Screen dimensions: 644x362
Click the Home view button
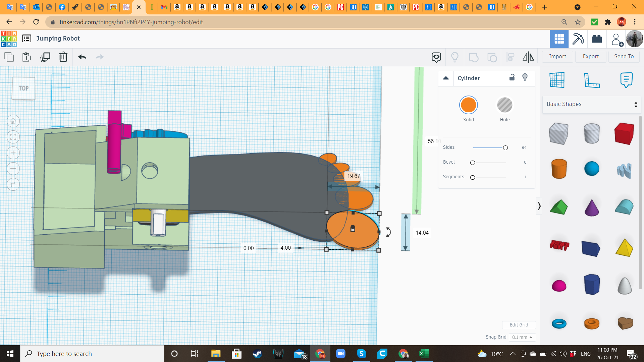(13, 121)
